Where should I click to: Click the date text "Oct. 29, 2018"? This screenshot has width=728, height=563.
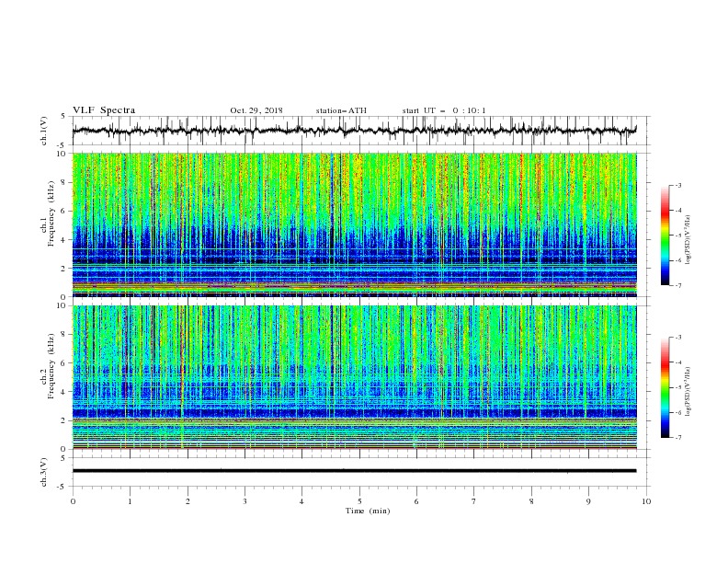pyautogui.click(x=256, y=110)
